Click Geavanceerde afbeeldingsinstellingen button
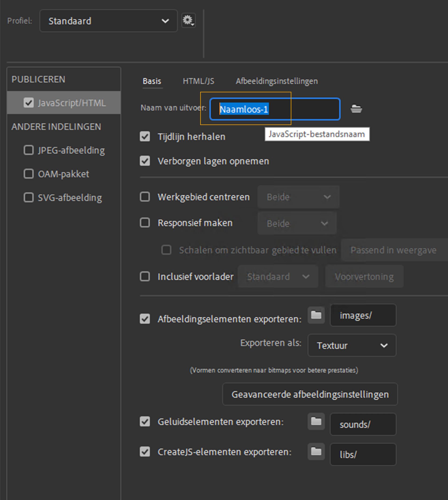This screenshot has width=448, height=500. point(310,394)
